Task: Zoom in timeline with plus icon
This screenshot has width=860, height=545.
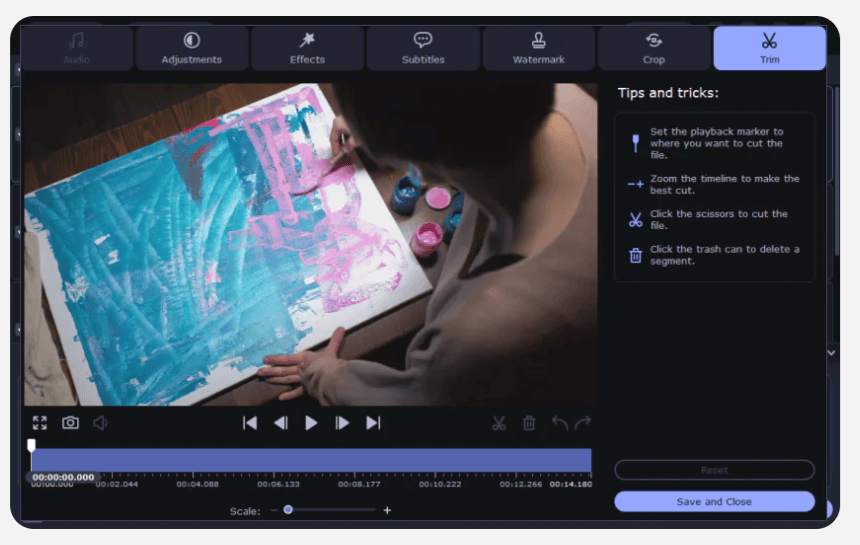Action: [387, 510]
